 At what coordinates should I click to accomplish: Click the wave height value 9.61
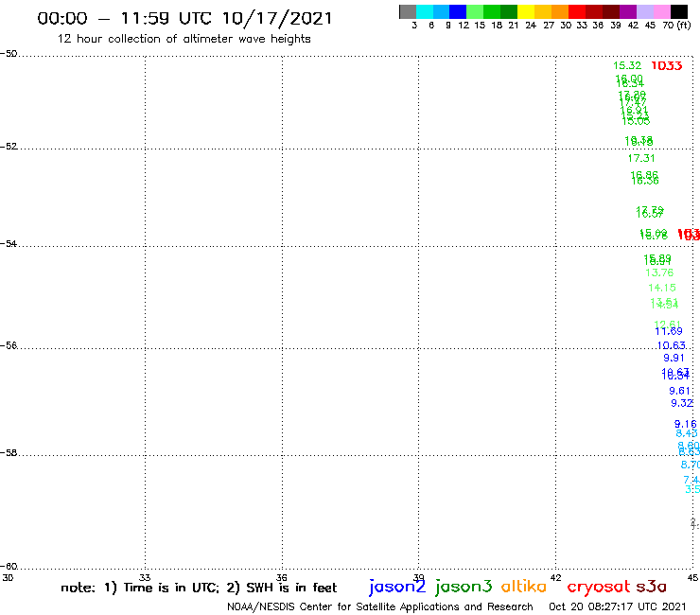click(679, 391)
